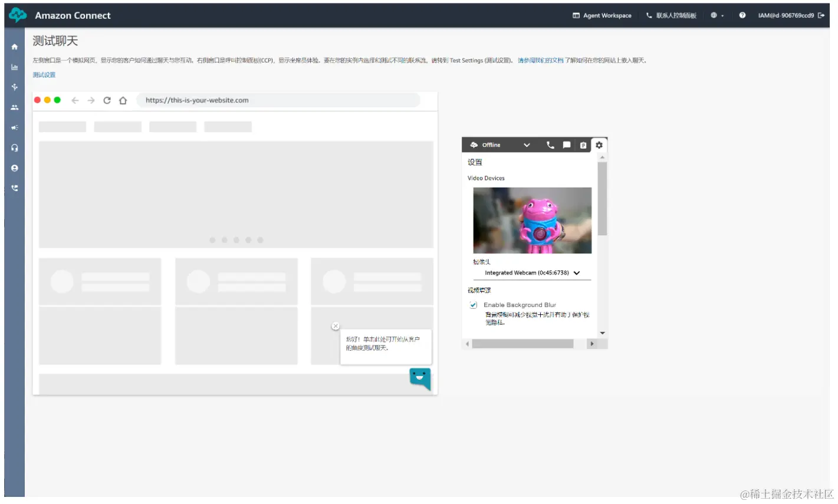Image resolution: width=838 pixels, height=504 pixels.
Task: Open the settings gear tab in CCP
Action: point(599,145)
